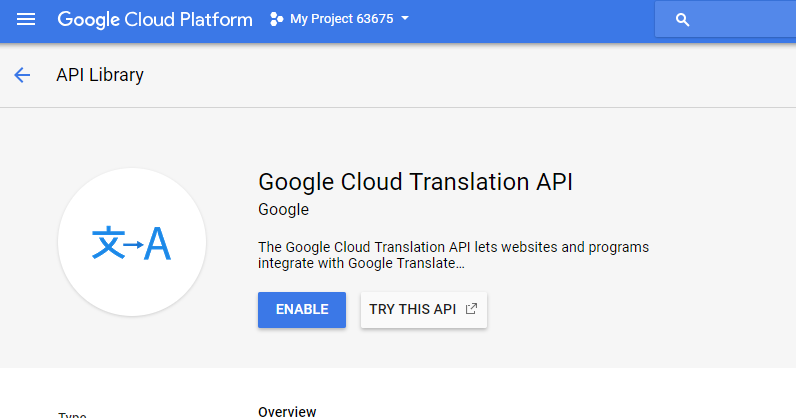The height and width of the screenshot is (418, 796).
Task: Click the search magnifier icon
Action: (x=683, y=20)
